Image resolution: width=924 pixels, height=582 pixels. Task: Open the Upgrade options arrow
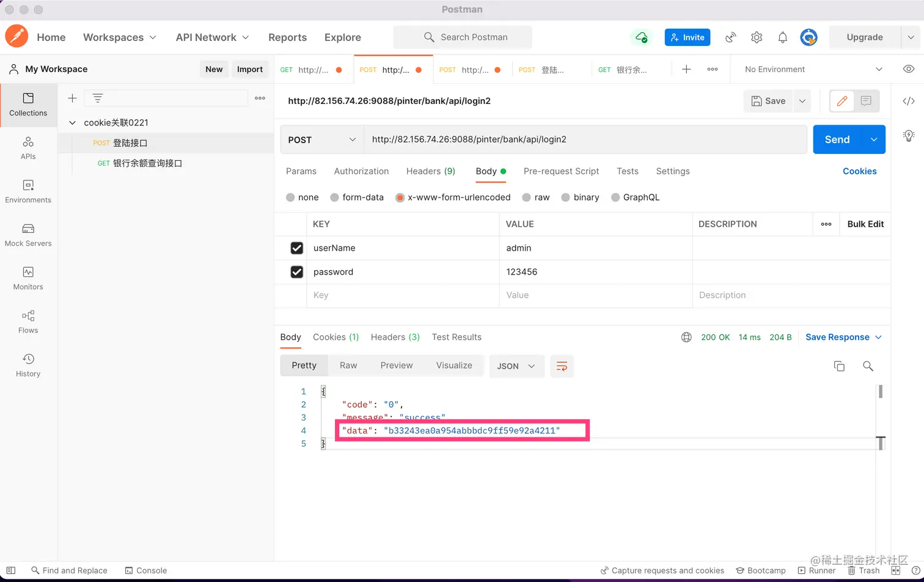pos(911,37)
